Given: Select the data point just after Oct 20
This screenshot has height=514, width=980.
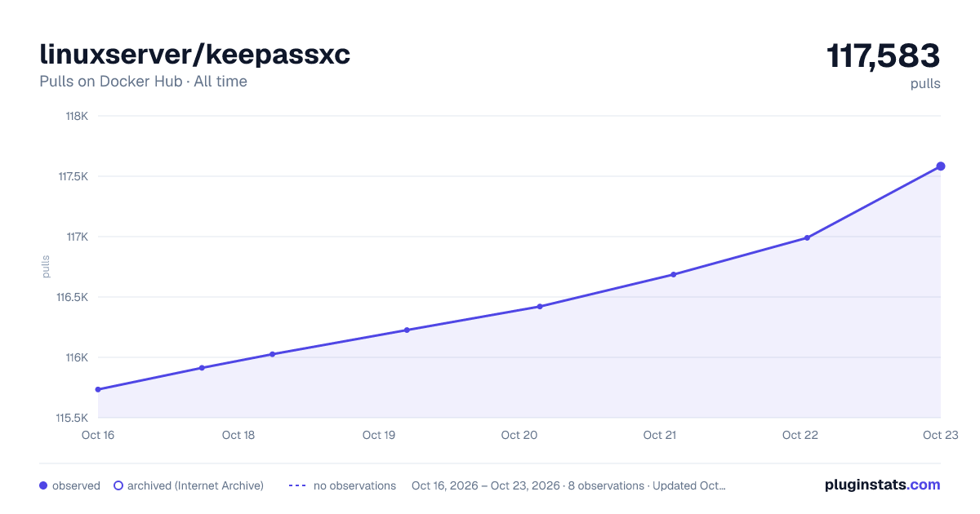Looking at the screenshot, I should coord(540,307).
